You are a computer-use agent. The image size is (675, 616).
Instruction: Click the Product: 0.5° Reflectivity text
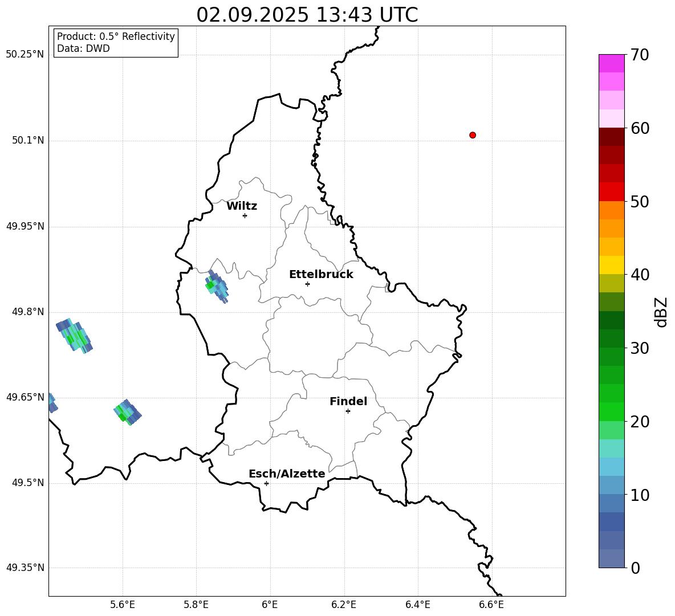coord(116,36)
